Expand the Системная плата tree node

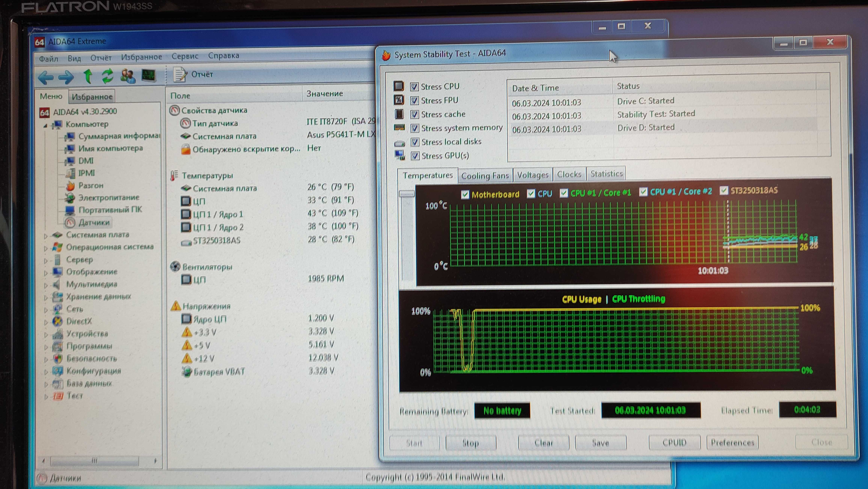(x=46, y=236)
